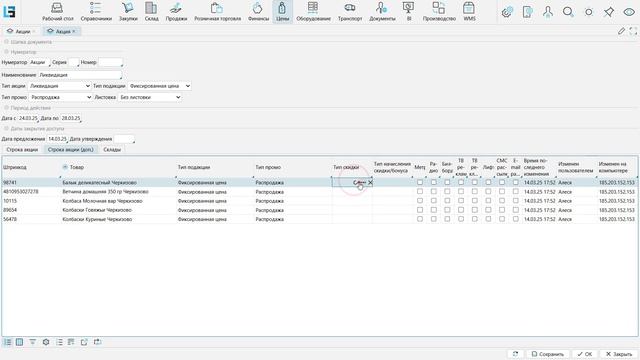The image size is (640, 360).
Task: Switch to the Строка акции (доп.) tab
Action: pos(71,149)
